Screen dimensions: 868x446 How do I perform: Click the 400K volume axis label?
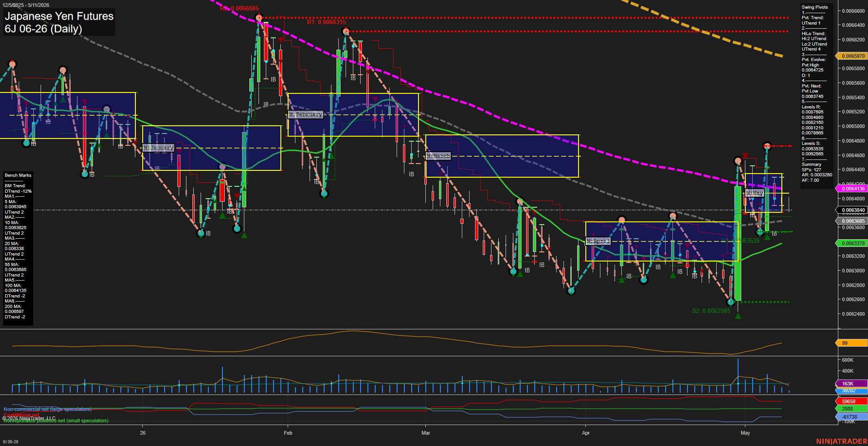pos(847,371)
